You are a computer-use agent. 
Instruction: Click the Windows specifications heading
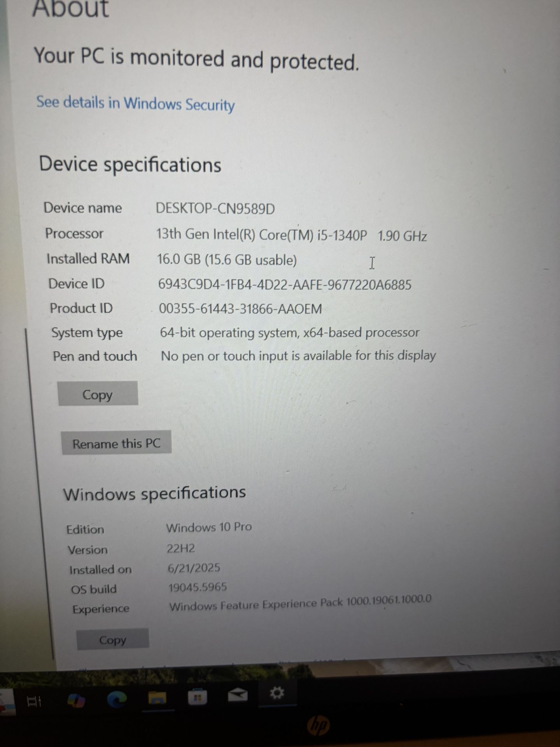(154, 493)
